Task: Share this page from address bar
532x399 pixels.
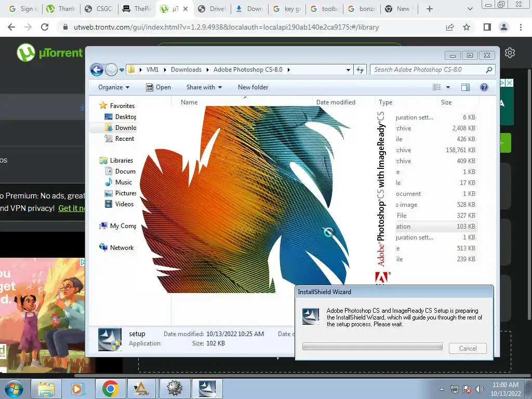Action: click(450, 27)
